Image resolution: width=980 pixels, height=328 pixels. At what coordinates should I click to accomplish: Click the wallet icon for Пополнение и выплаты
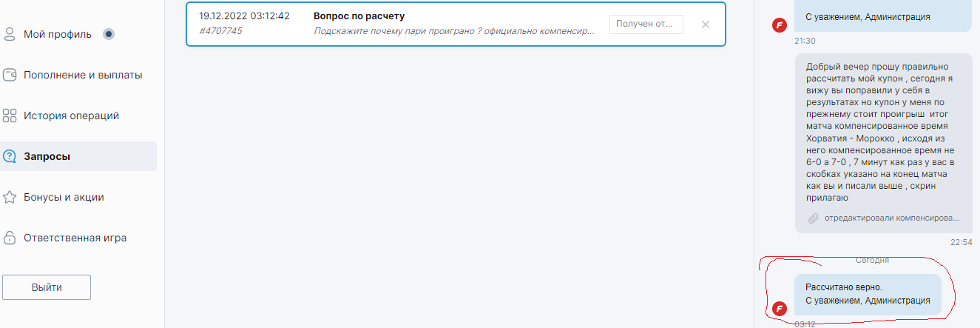[x=10, y=75]
